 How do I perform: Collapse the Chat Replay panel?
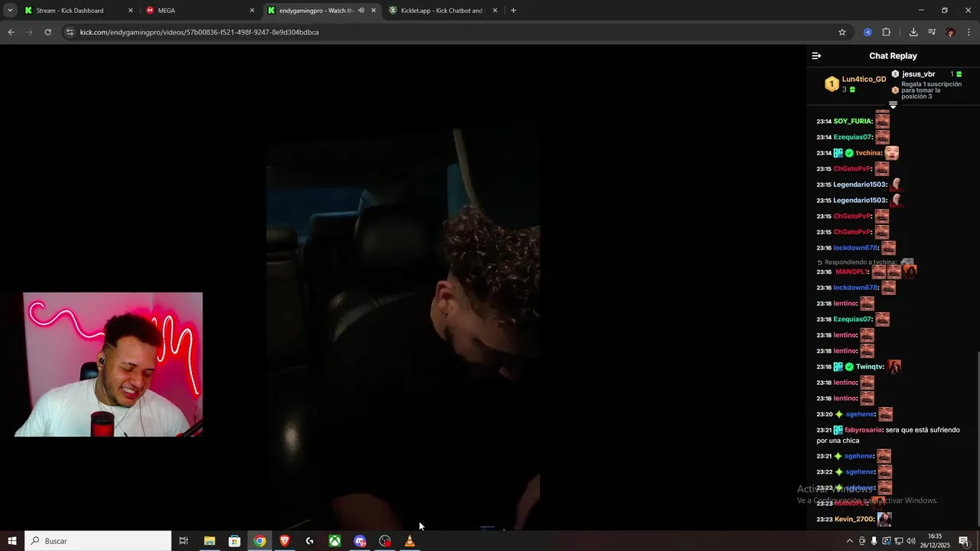point(816,56)
